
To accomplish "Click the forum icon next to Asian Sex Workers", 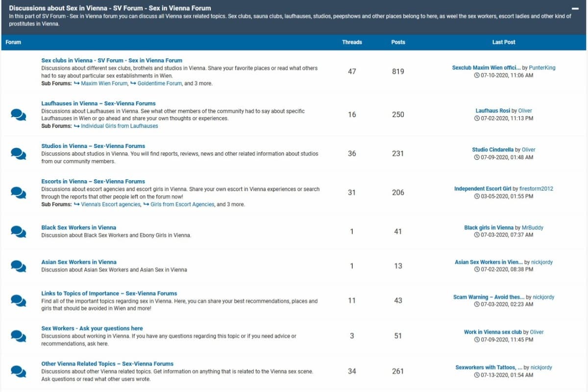I will coord(18,266).
